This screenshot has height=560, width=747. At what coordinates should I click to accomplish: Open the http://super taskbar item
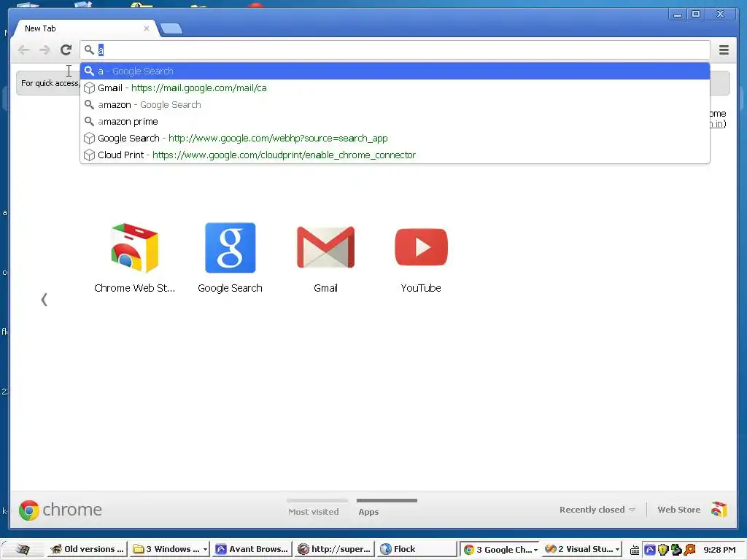coord(334,549)
